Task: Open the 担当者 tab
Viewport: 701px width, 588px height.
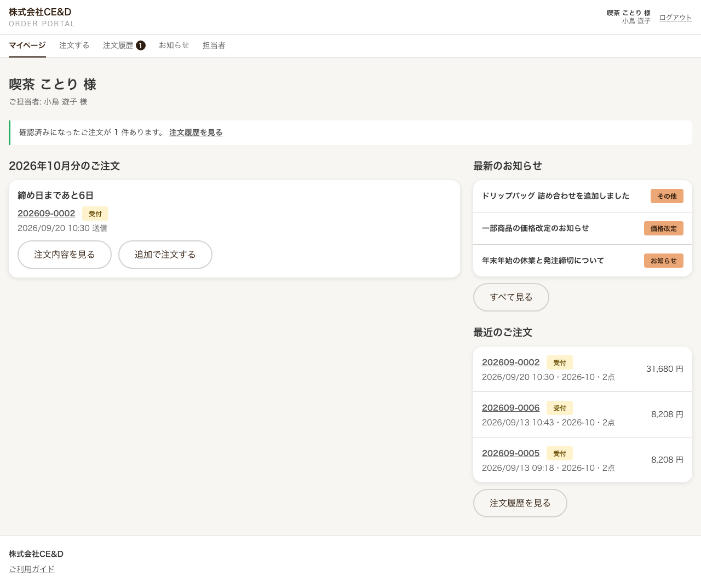Action: (214, 45)
